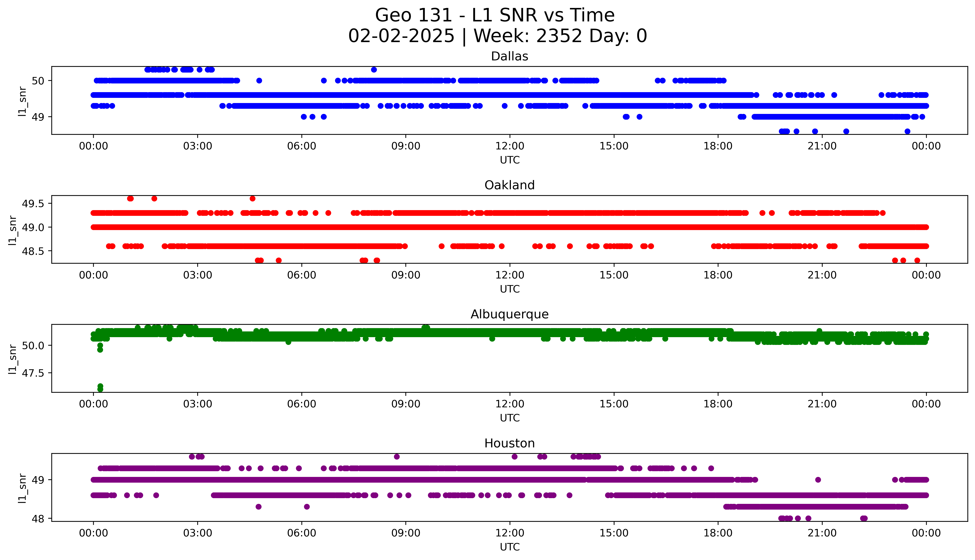Viewport: 975px width, 560px height.
Task: Click the 12:00 tick label under the Dallas plot
Action: click(510, 146)
